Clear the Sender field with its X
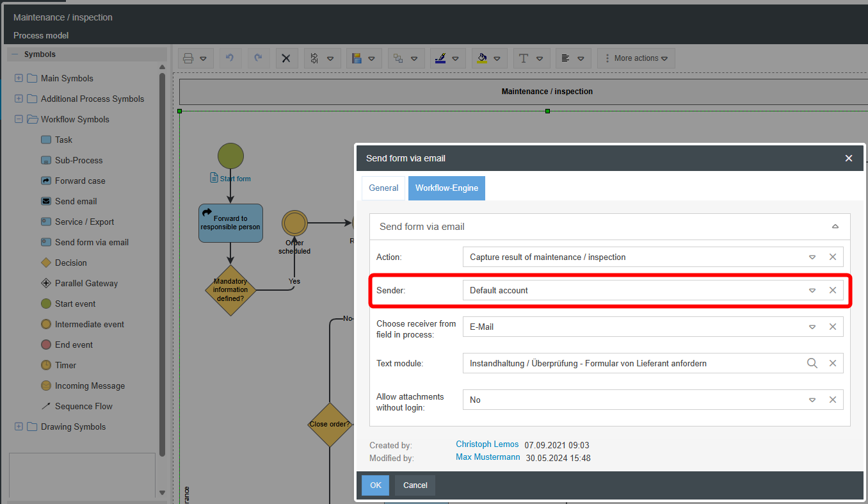 point(833,290)
